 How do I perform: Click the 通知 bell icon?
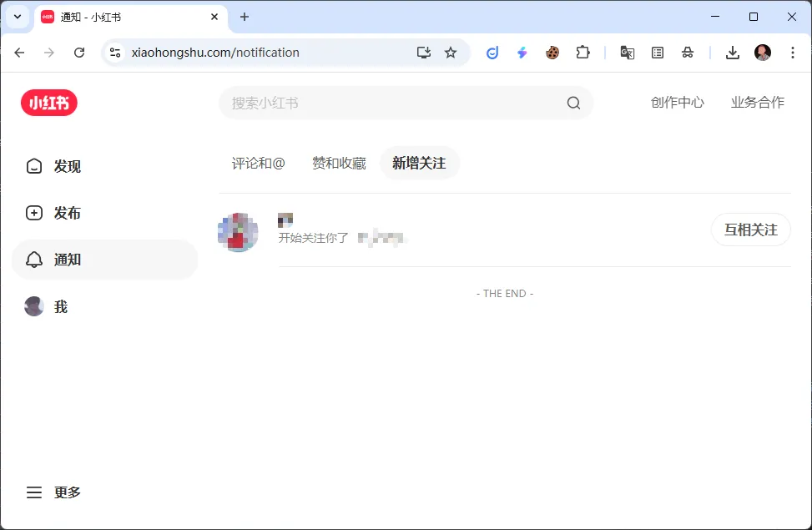34,260
